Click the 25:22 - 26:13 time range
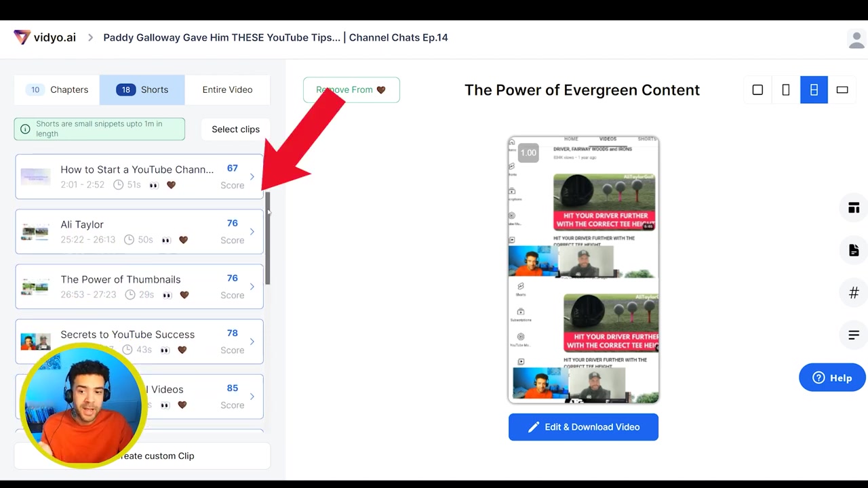 pos(88,240)
